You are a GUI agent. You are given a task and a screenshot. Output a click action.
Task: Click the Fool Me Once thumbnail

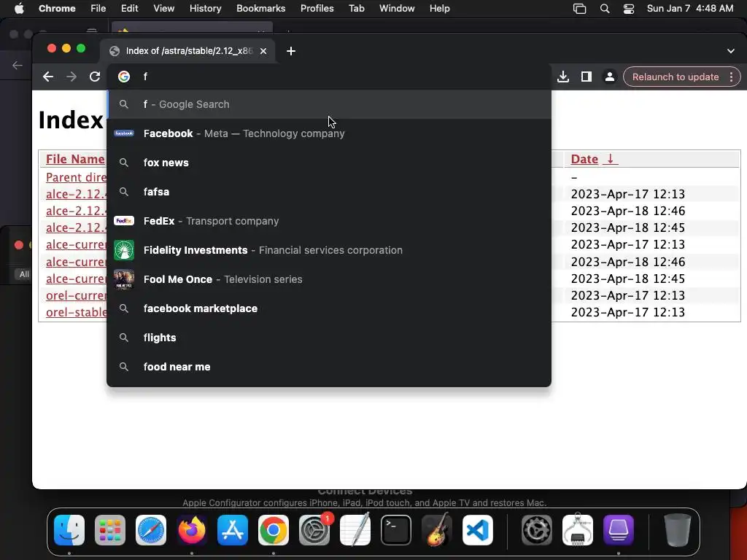(x=124, y=279)
